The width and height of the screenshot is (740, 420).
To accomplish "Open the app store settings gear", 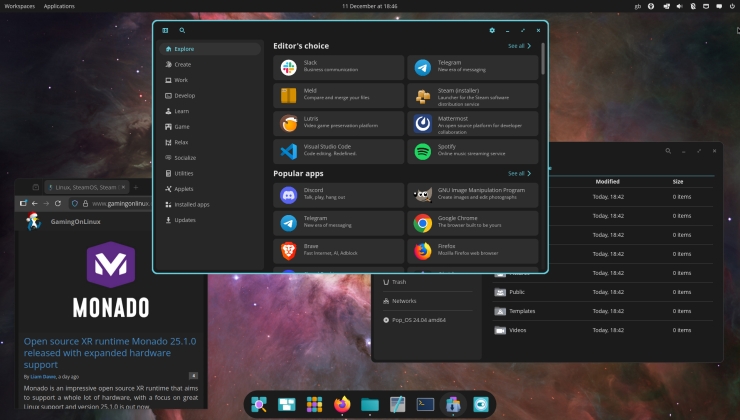I will pos(492,31).
